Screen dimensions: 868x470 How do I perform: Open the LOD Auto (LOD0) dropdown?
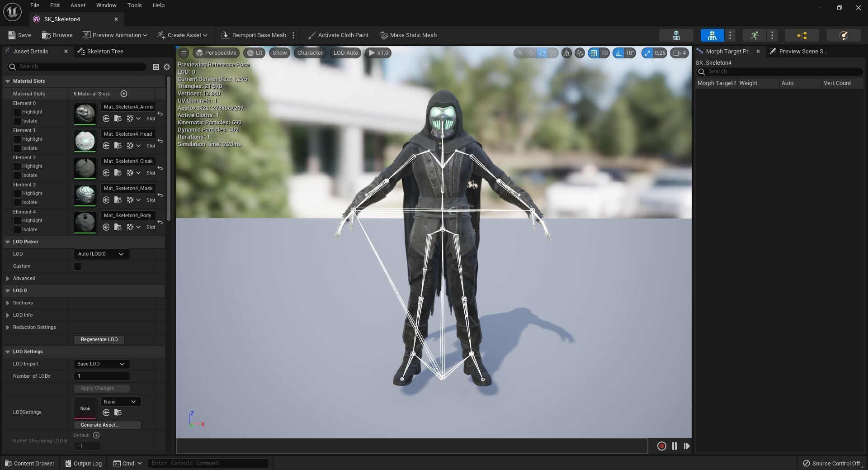tap(101, 254)
